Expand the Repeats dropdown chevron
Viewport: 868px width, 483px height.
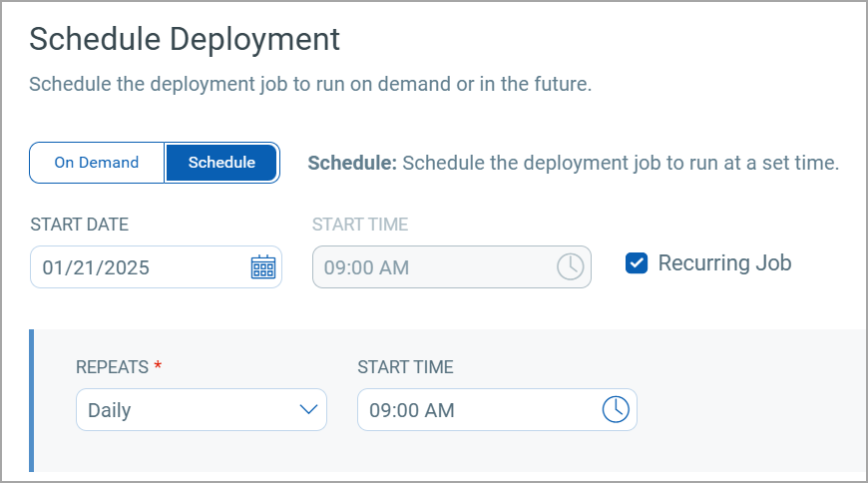(308, 409)
